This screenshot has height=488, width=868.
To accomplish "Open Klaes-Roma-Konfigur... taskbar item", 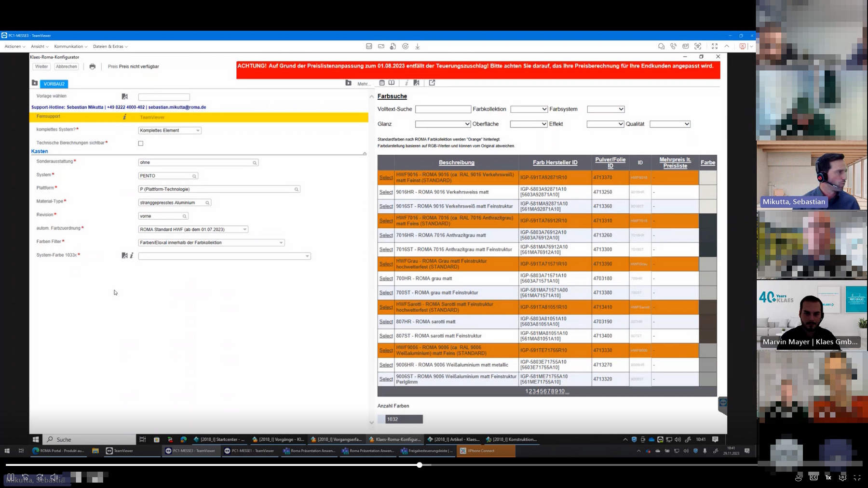I will [x=395, y=439].
